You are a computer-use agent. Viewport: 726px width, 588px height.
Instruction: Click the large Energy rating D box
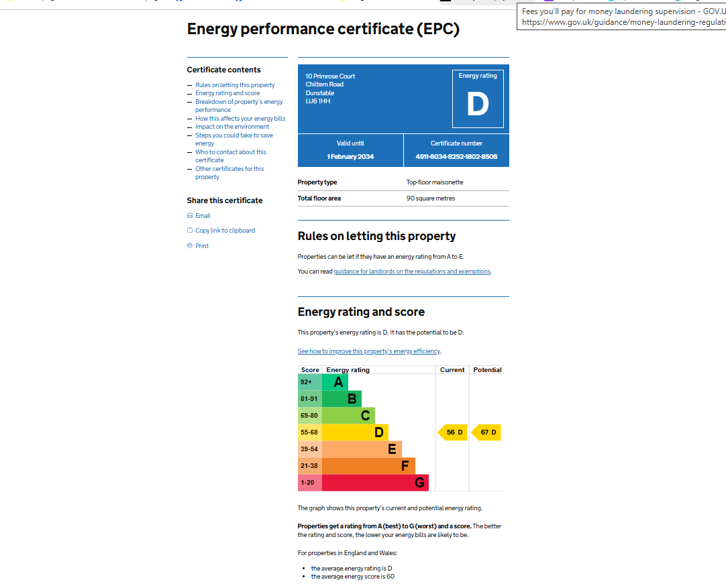[478, 99]
